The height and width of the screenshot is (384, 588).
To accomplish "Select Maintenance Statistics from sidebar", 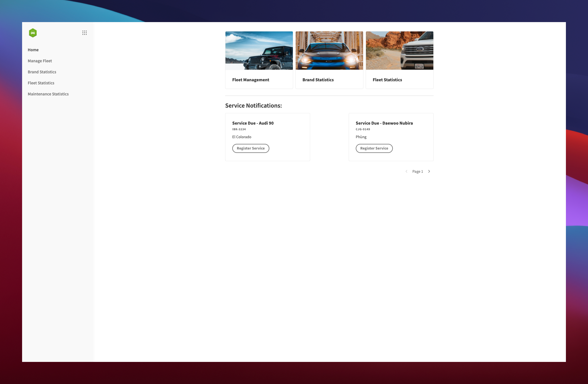I will (x=48, y=94).
